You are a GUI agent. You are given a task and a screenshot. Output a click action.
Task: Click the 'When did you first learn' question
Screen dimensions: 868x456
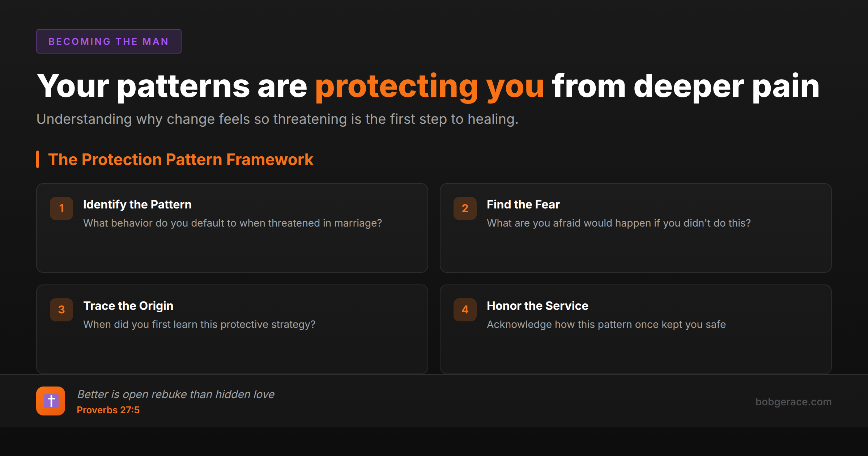tap(199, 324)
